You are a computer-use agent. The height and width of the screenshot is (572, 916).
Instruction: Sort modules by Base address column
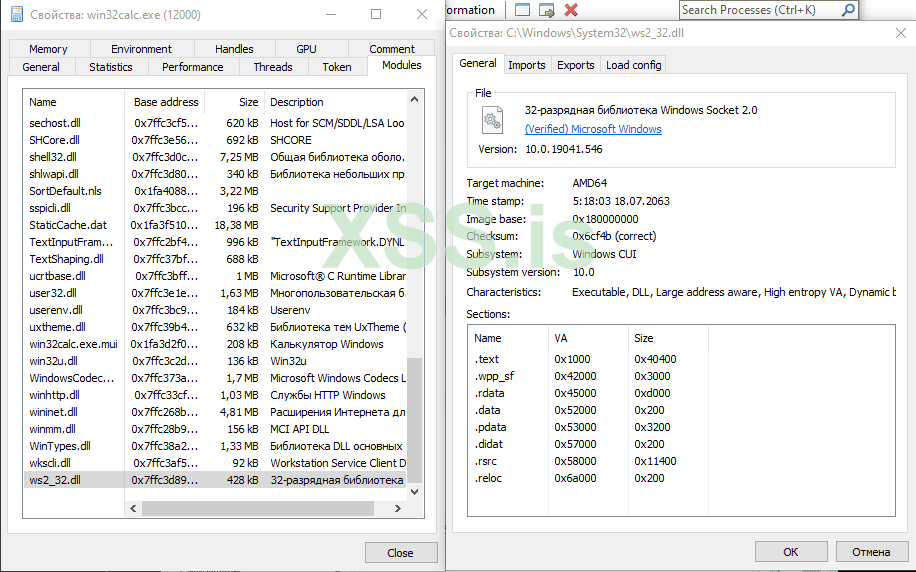[x=165, y=102]
